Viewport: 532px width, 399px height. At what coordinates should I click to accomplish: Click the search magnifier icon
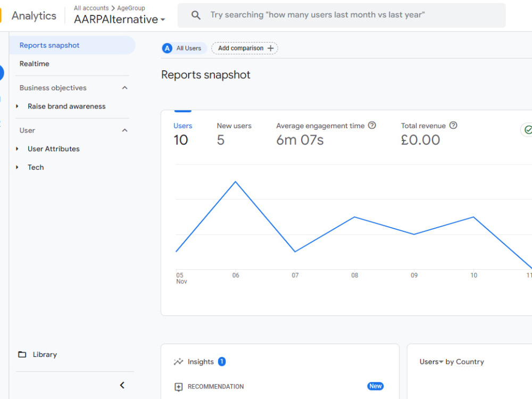pyautogui.click(x=196, y=15)
